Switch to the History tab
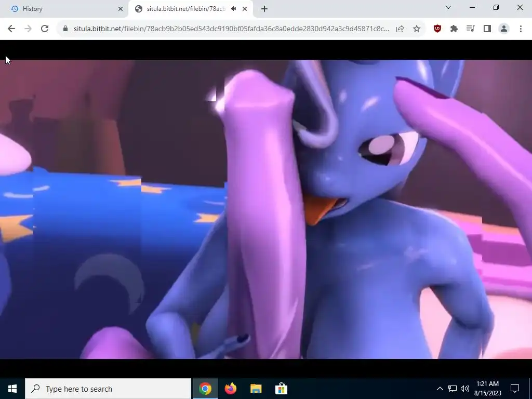 64,9
